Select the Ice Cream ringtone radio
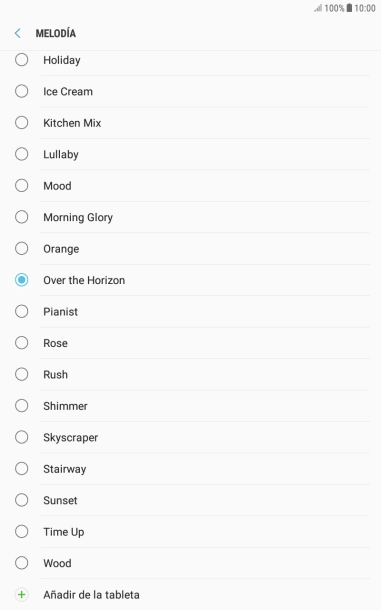 pos(21,91)
